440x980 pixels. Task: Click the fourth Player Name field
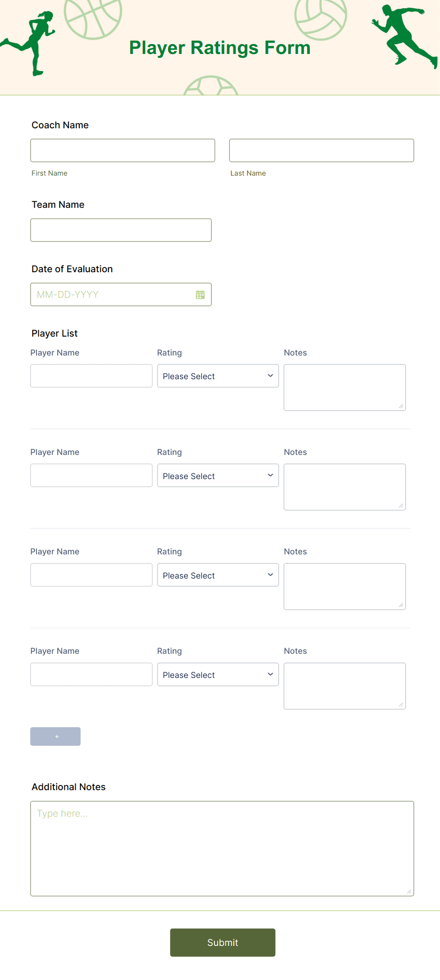coord(91,674)
